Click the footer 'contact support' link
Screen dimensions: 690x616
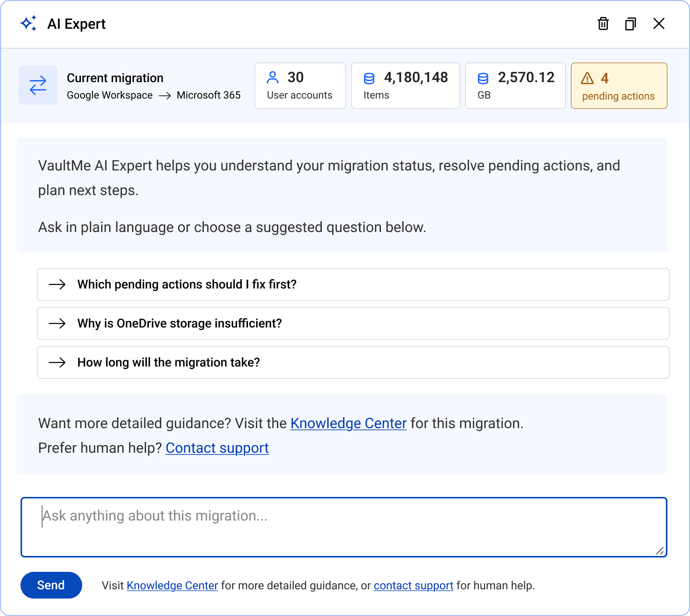pos(413,586)
